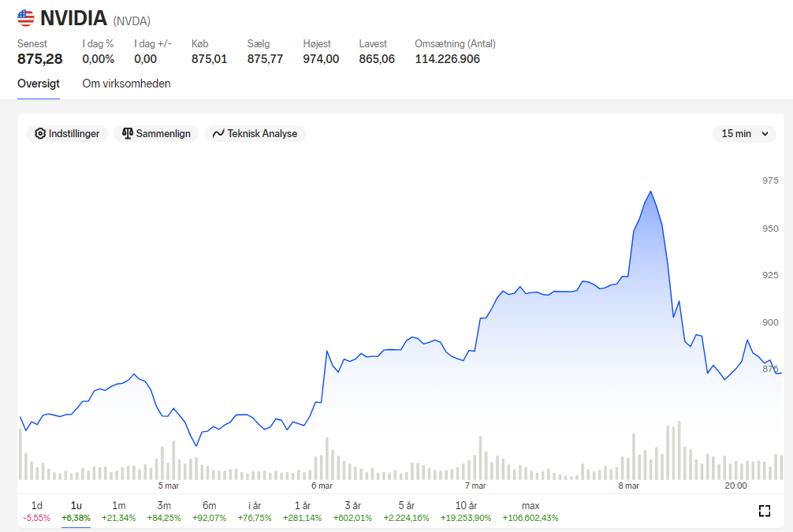This screenshot has width=793, height=532.
Task: Click the 900 price axis label
Action: [x=770, y=322]
